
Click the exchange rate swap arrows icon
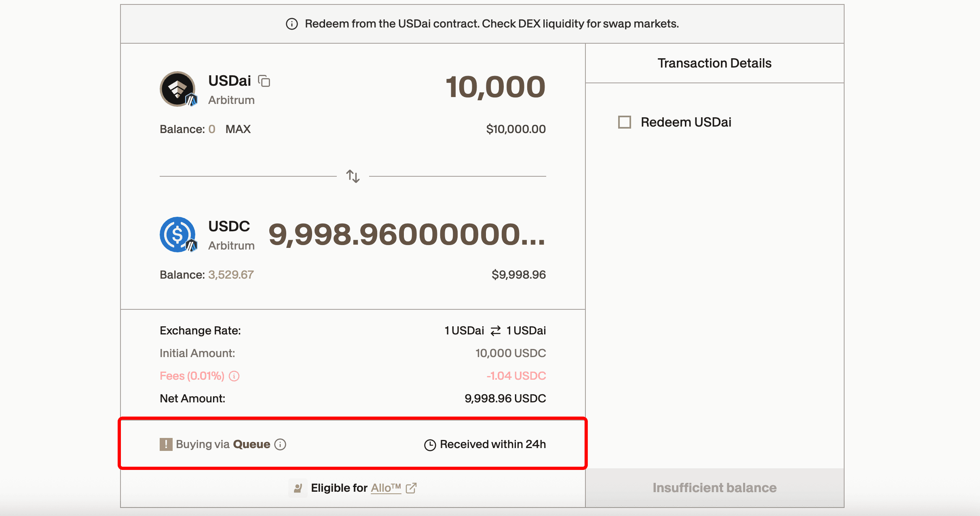point(496,331)
